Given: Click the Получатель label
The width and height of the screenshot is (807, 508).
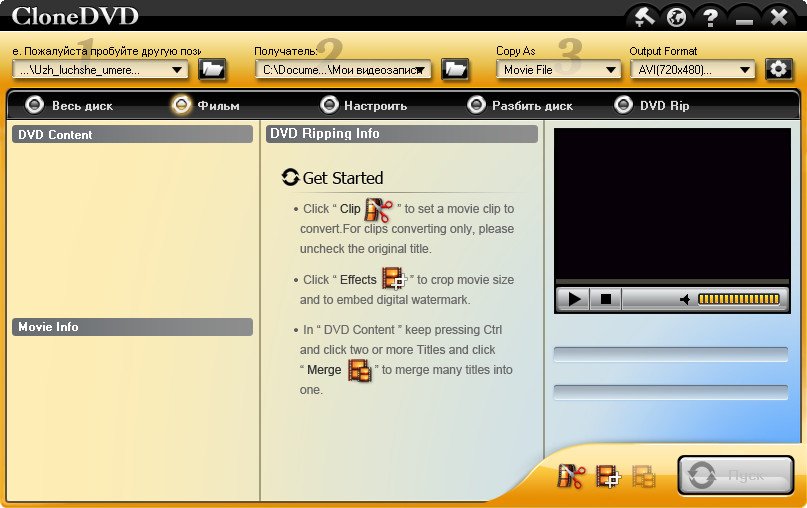Looking at the screenshot, I should (x=286, y=51).
